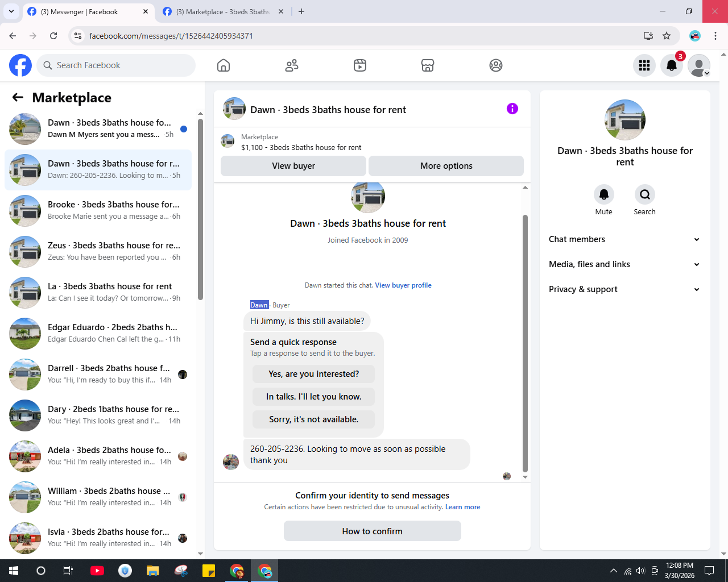Click the More options button
Viewport: 728px width, 582px height.
coord(446,166)
